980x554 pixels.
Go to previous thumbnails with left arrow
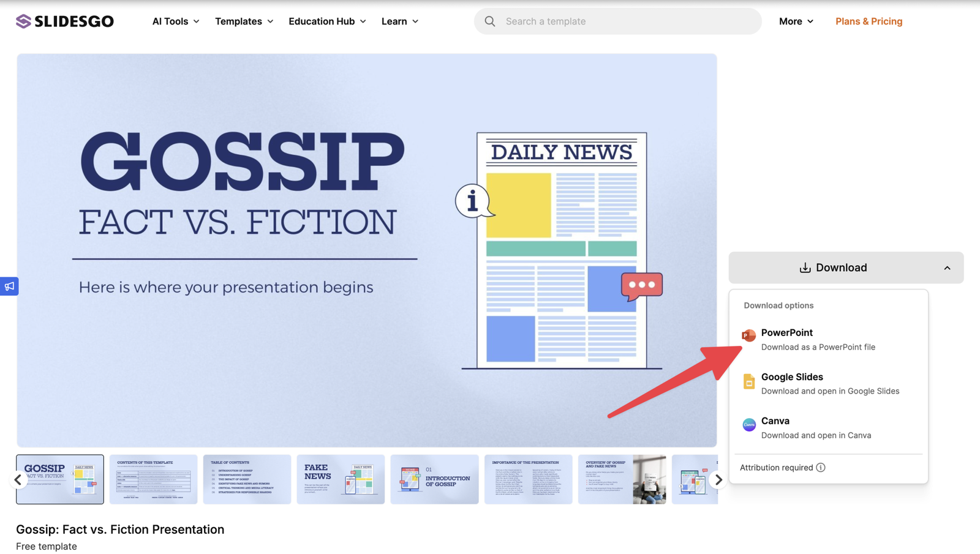click(18, 480)
